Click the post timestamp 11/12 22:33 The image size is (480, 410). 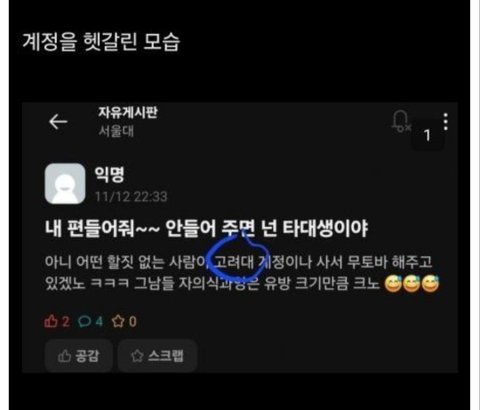pos(131,197)
